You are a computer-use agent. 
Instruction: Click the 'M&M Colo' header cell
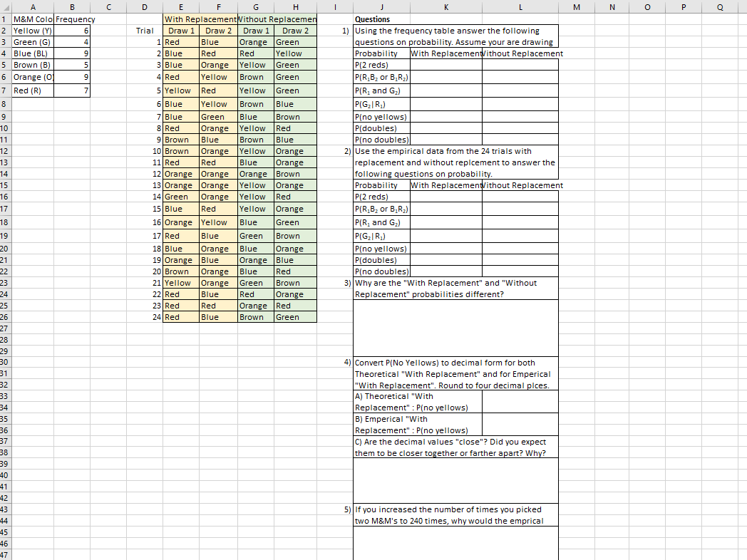point(33,19)
